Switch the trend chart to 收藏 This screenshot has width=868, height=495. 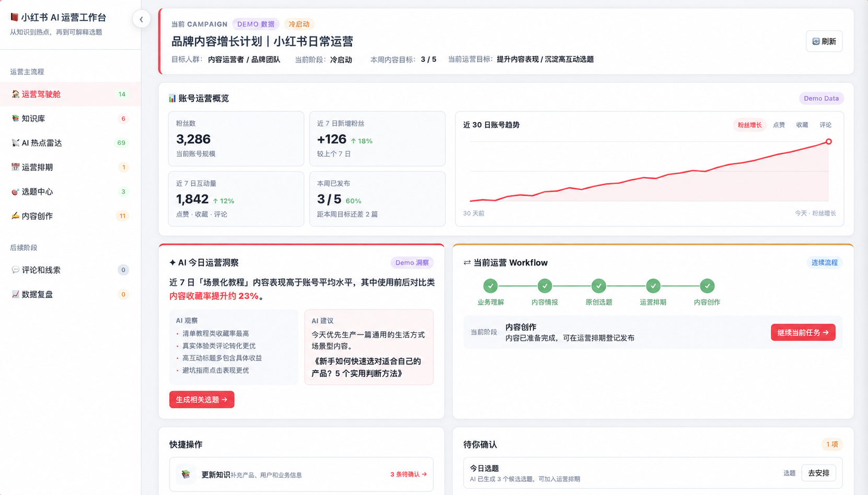point(802,125)
